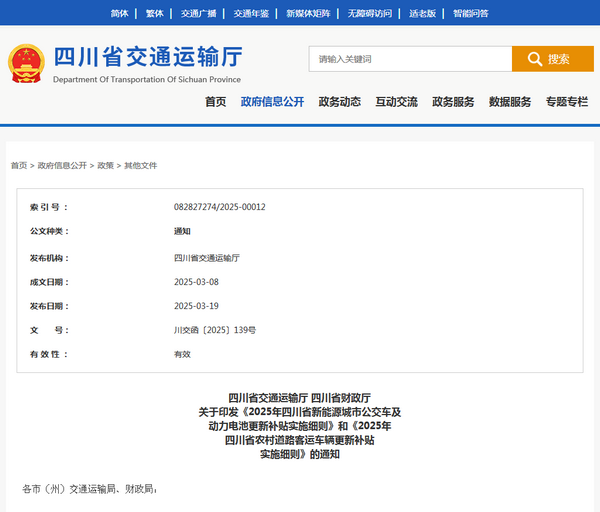Open 智能问答 smart Q&A
Screen dimensions: 600x512
(x=470, y=13)
